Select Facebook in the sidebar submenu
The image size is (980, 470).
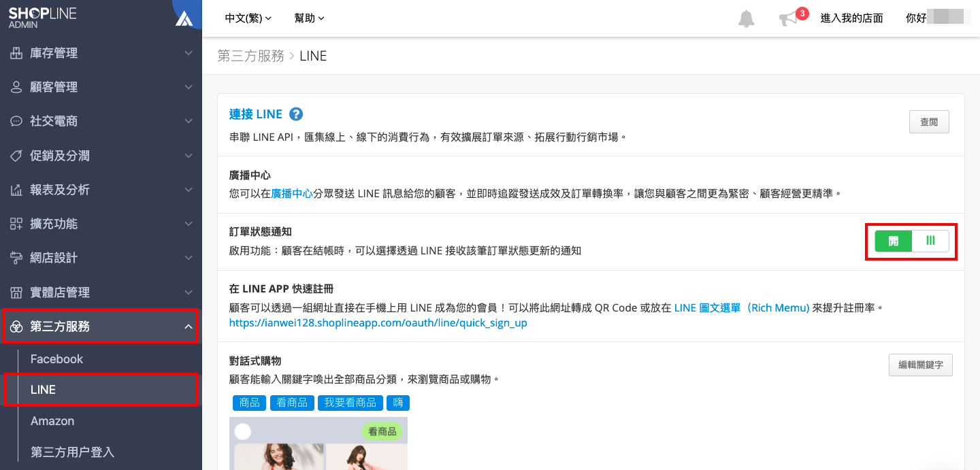point(56,359)
